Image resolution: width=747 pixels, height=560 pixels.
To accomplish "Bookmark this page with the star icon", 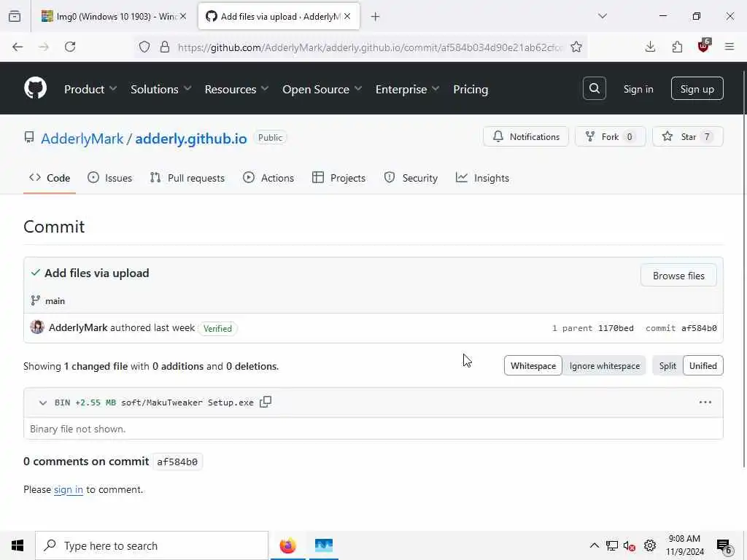I will click(x=576, y=47).
